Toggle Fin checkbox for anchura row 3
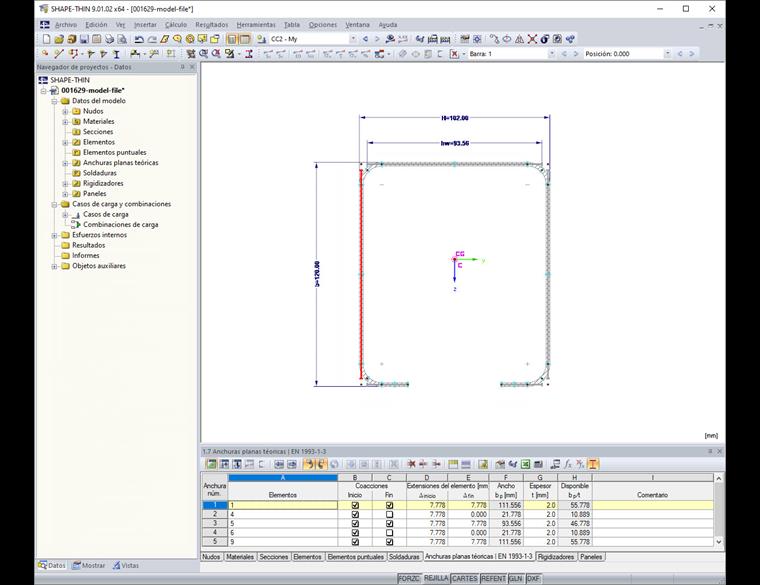Image resolution: width=760 pixels, height=585 pixels. click(389, 523)
